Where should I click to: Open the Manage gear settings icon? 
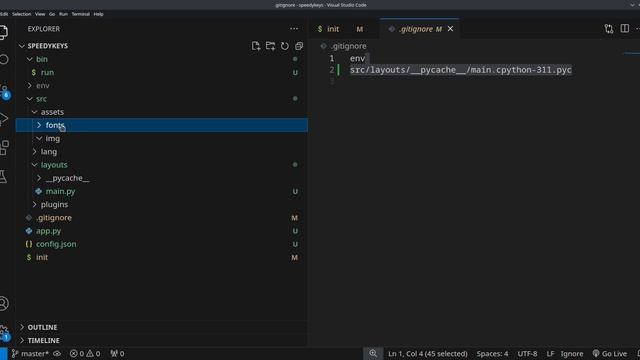coord(4,333)
